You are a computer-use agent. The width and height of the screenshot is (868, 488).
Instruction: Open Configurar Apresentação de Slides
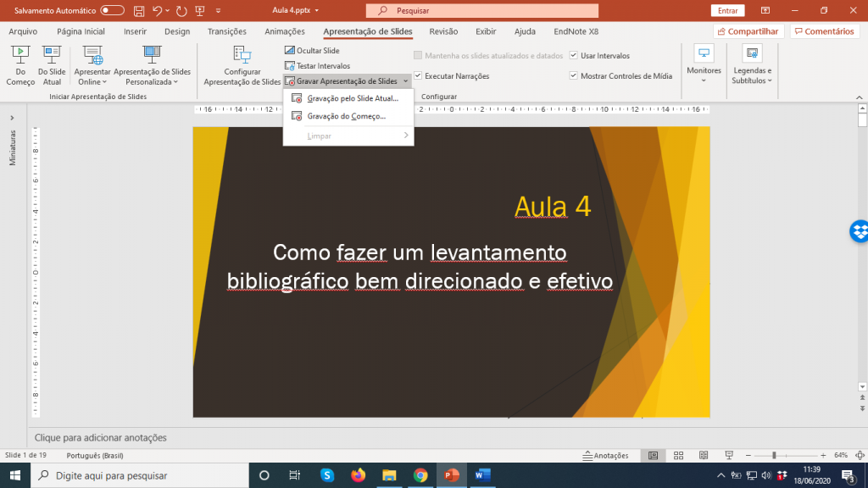point(242,65)
